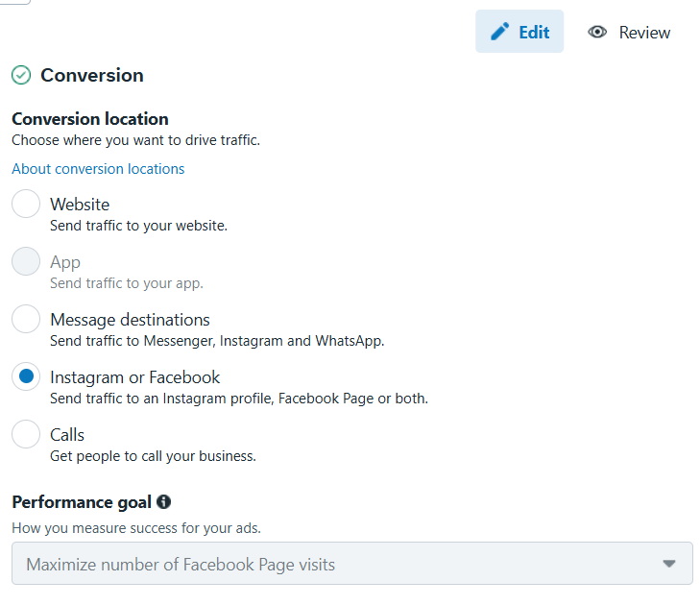This screenshot has height=605, width=700.
Task: Expand Maximize number of Facebook Page visits
Action: (x=352, y=564)
